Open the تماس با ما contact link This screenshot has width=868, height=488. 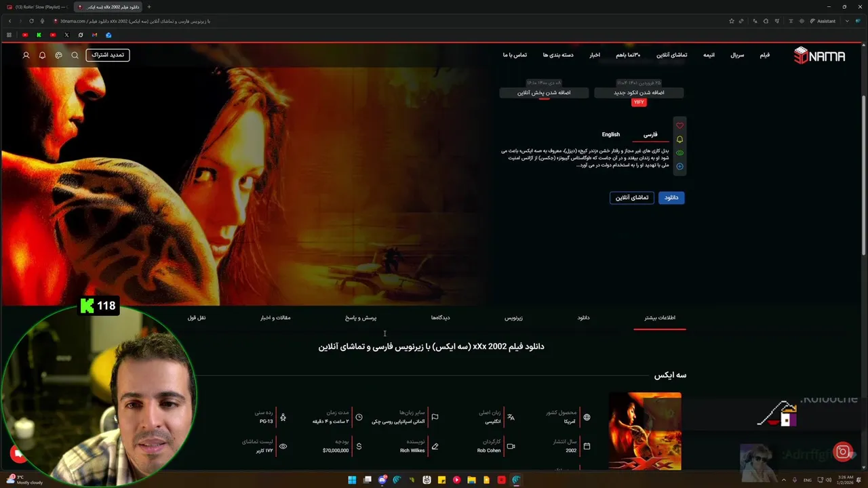[515, 55]
